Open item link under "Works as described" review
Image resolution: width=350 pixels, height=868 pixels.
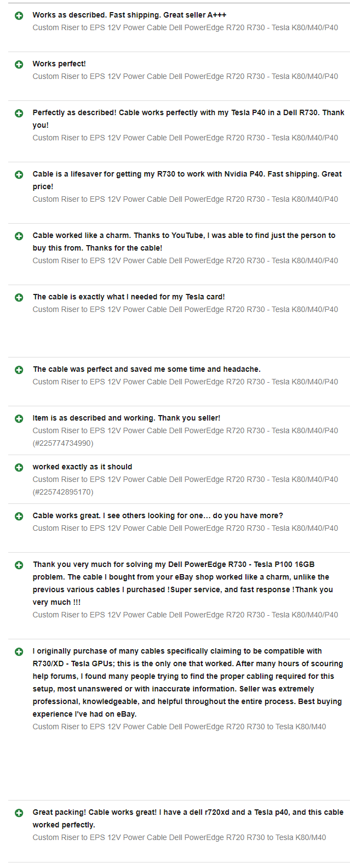tap(185, 27)
